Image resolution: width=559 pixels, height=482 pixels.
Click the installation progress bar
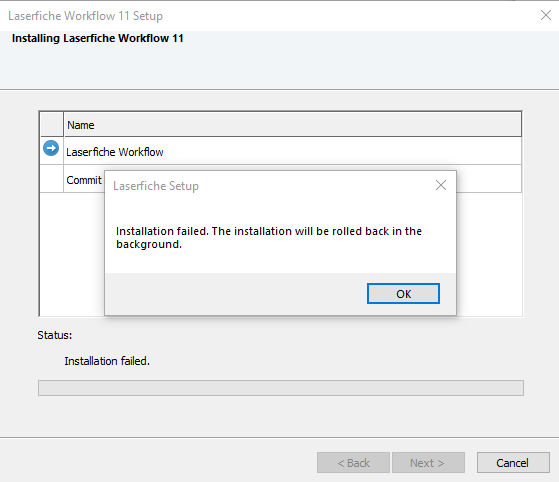coord(281,388)
